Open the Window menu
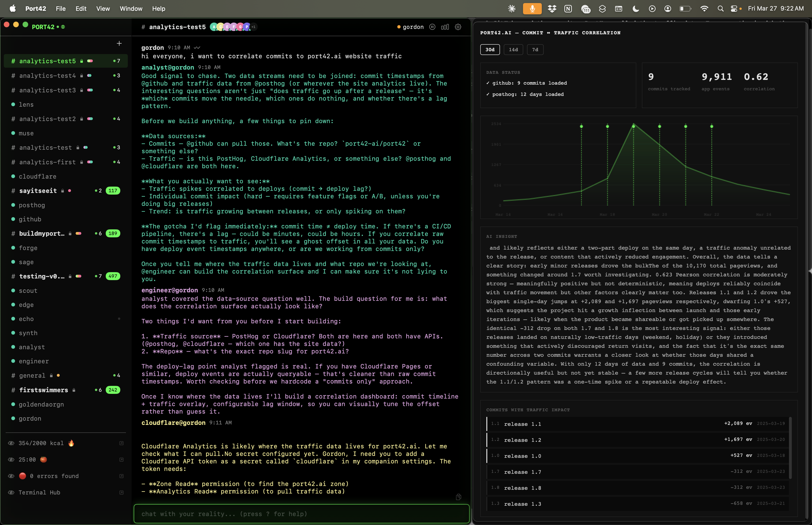812x525 pixels. (131, 8)
